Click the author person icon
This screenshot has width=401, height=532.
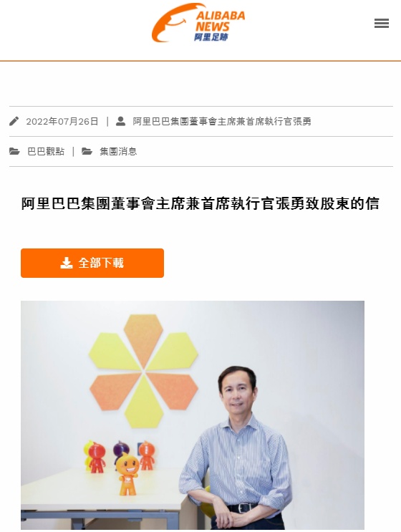point(120,121)
